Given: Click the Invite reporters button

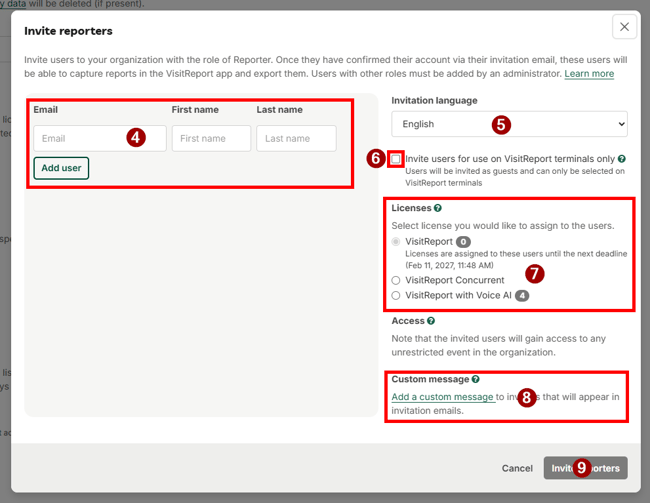Looking at the screenshot, I should (585, 468).
